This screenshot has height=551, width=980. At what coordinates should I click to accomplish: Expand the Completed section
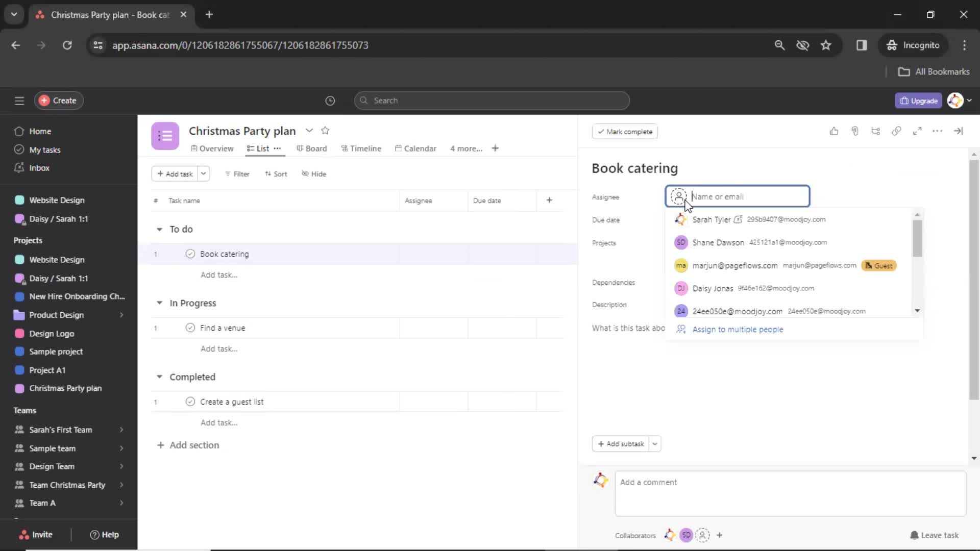coord(160,377)
